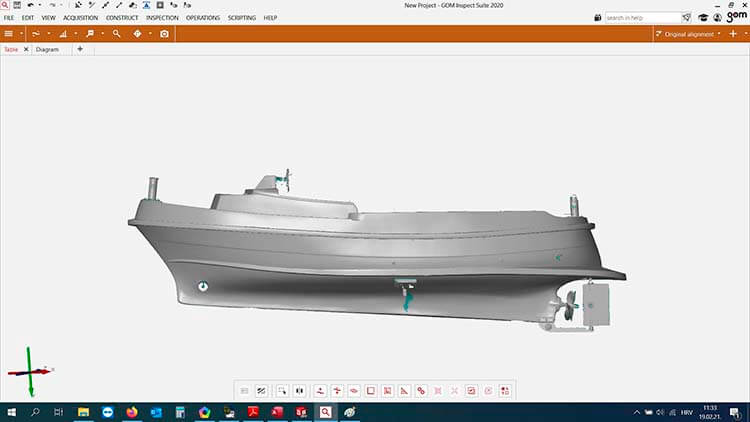Click the graduation cap training icon
750x422 pixels.
(702, 17)
